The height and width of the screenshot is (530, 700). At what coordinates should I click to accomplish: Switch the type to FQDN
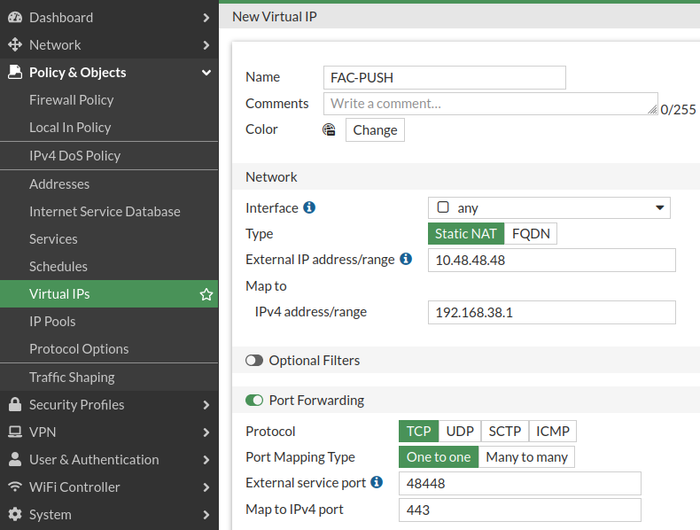coord(530,234)
